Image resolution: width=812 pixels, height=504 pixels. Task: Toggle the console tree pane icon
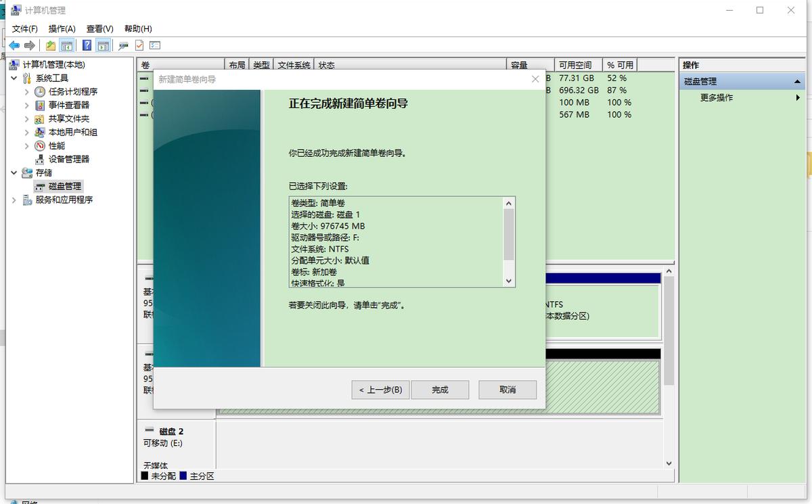[x=66, y=45]
